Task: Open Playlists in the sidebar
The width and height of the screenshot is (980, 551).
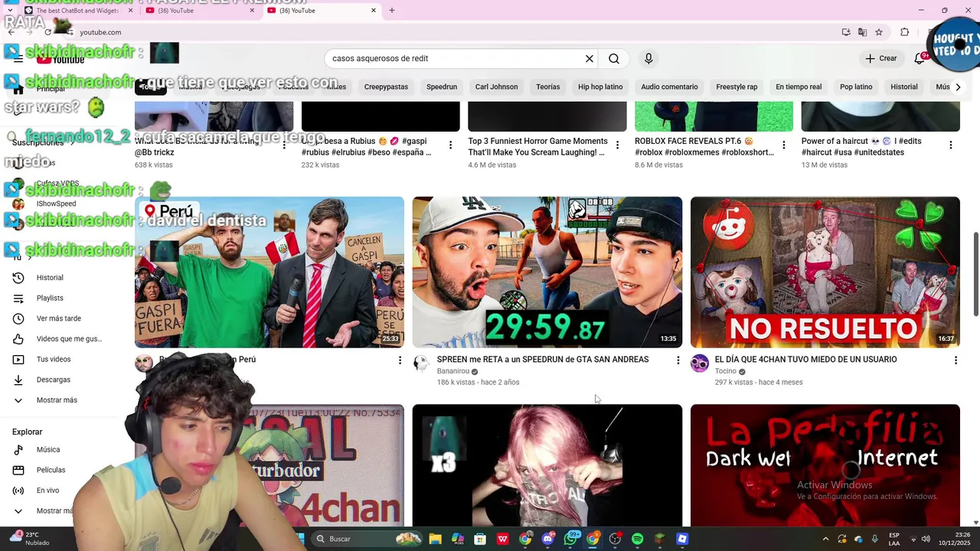Action: tap(50, 298)
